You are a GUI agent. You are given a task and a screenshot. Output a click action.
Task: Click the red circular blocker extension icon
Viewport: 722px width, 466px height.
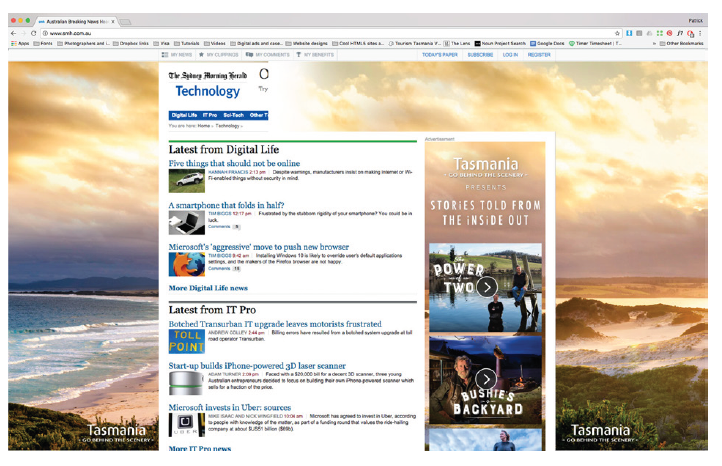pyautogui.click(x=669, y=33)
